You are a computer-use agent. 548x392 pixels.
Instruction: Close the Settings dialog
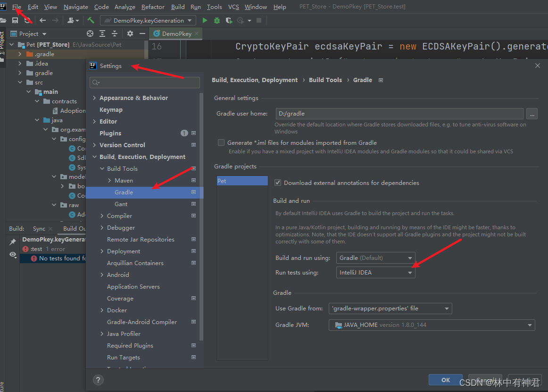pos(538,66)
